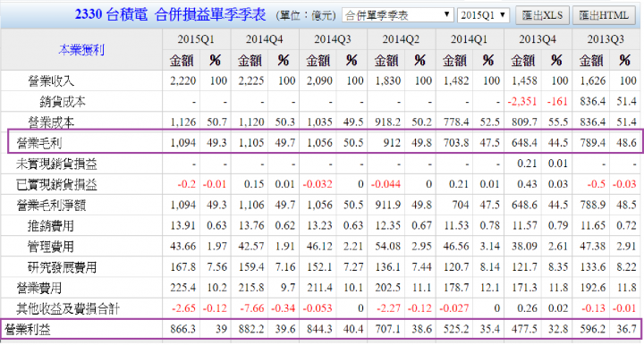
Task: Open the 本業獲利 link
Action: pos(81,50)
